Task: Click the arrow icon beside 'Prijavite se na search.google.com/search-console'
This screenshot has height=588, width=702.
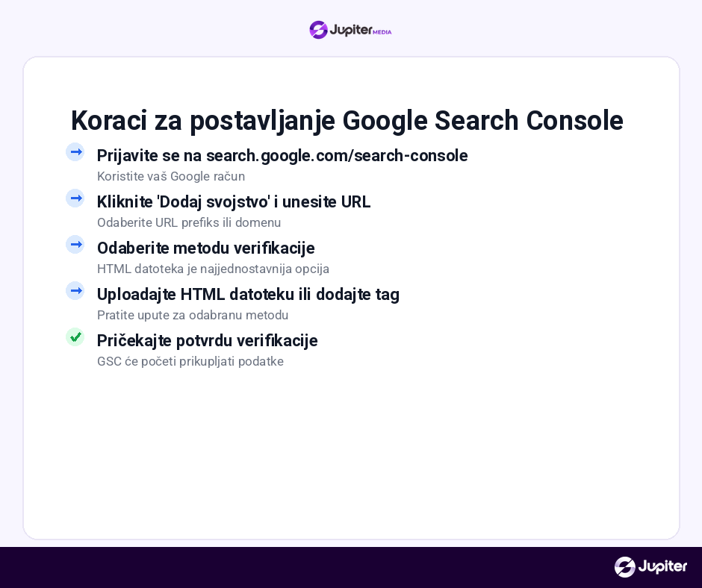Action: pyautogui.click(x=75, y=152)
